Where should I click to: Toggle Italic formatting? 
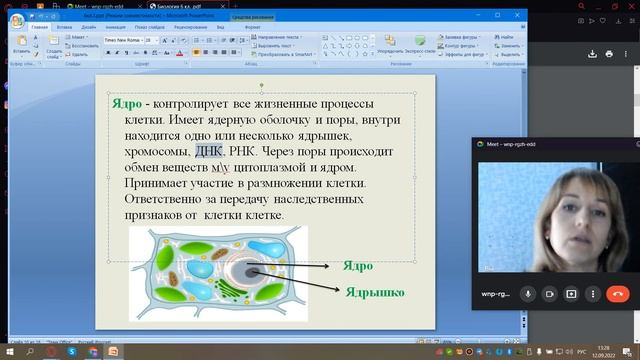(x=117, y=53)
